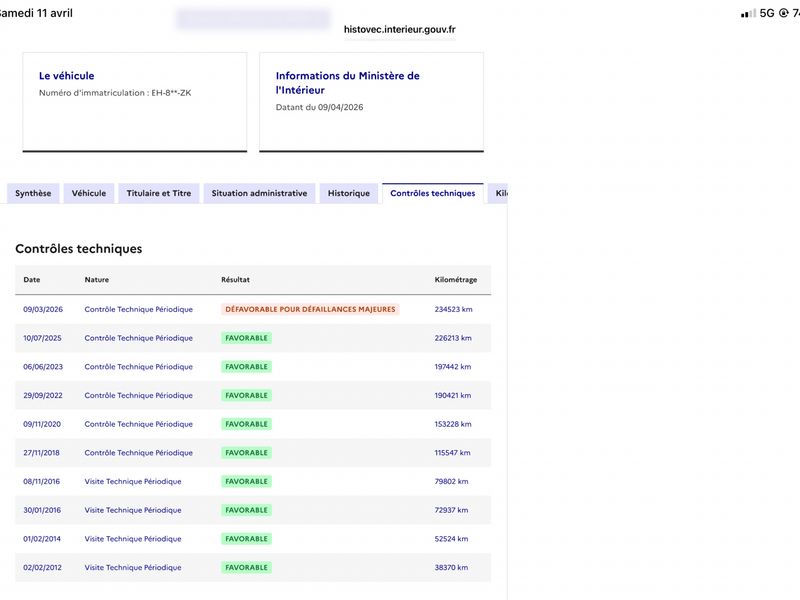800x600 pixels.
Task: Select the 197442 km mileage value
Action: coord(453,366)
